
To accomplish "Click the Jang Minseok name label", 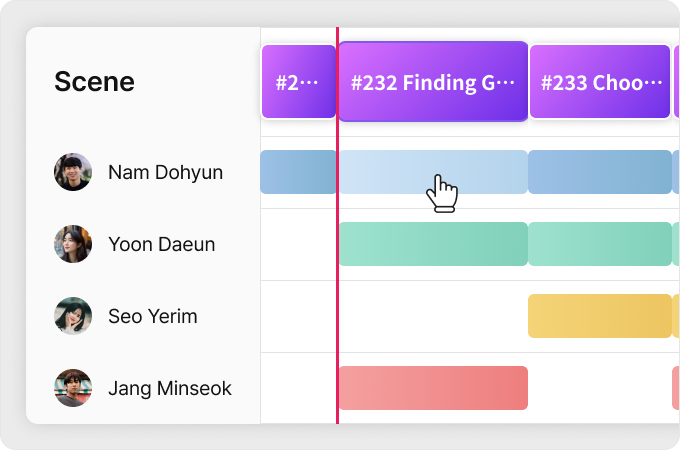I will coord(169,388).
